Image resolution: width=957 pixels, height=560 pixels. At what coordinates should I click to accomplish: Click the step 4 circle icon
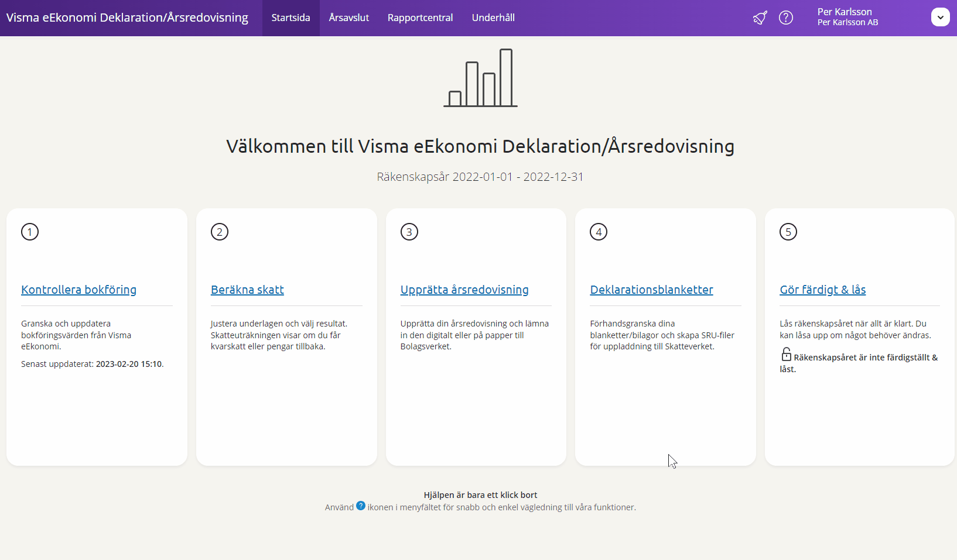coord(599,232)
